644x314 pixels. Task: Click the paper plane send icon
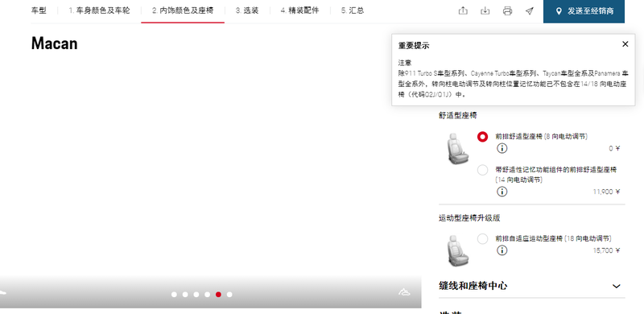click(x=530, y=11)
